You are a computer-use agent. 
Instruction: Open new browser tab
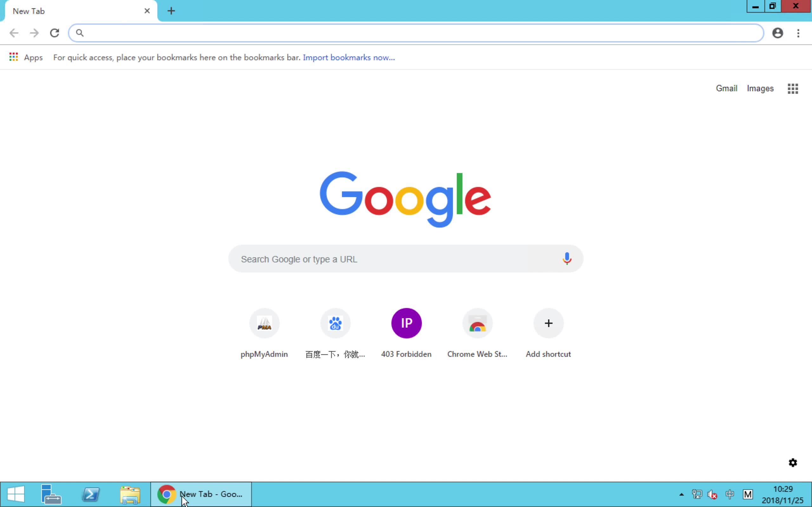[x=171, y=10]
